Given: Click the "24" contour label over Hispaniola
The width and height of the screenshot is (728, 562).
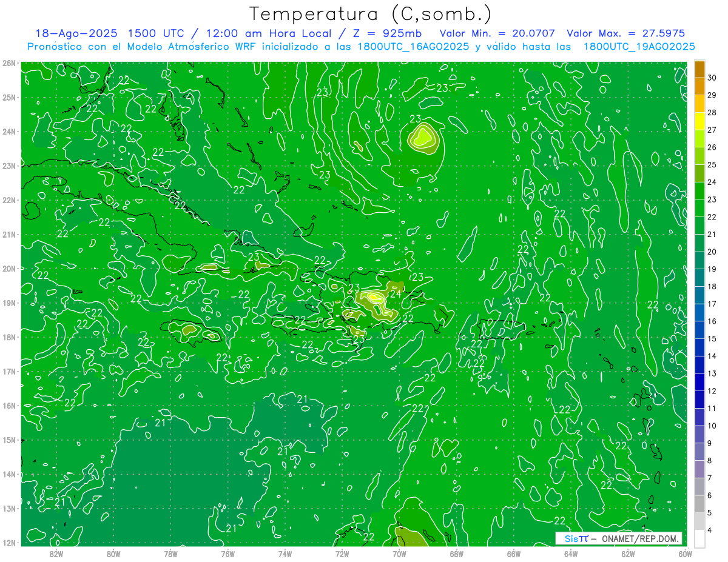Looking at the screenshot, I should (395, 293).
